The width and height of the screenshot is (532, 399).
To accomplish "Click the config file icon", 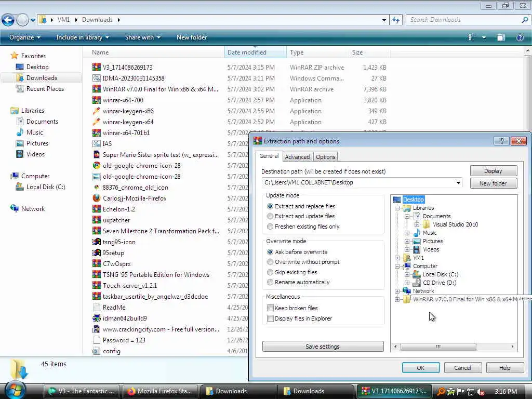I will [97, 351].
